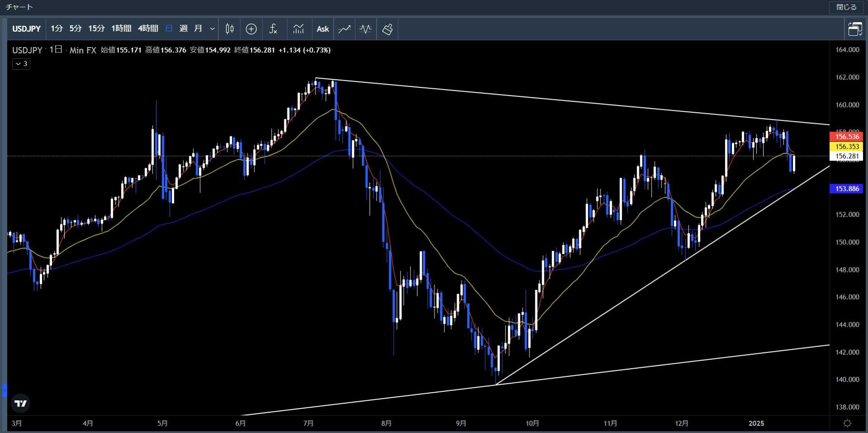
Task: Switch to the monthly 月 timeframe
Action: pyautogui.click(x=198, y=29)
